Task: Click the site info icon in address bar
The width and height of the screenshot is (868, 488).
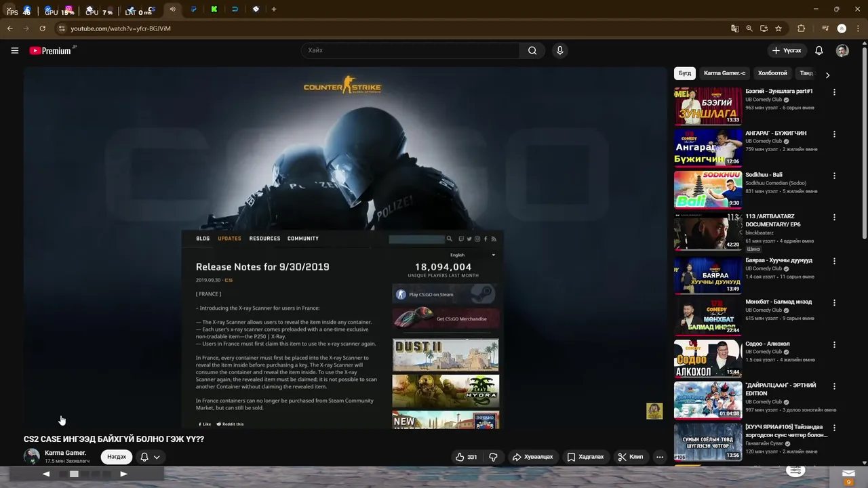Action: tap(62, 28)
